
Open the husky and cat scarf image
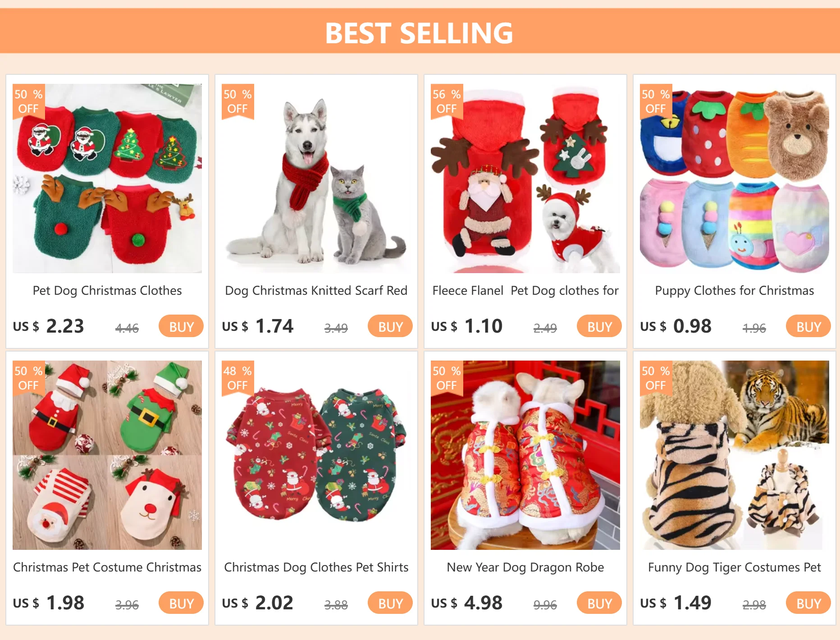pos(316,178)
